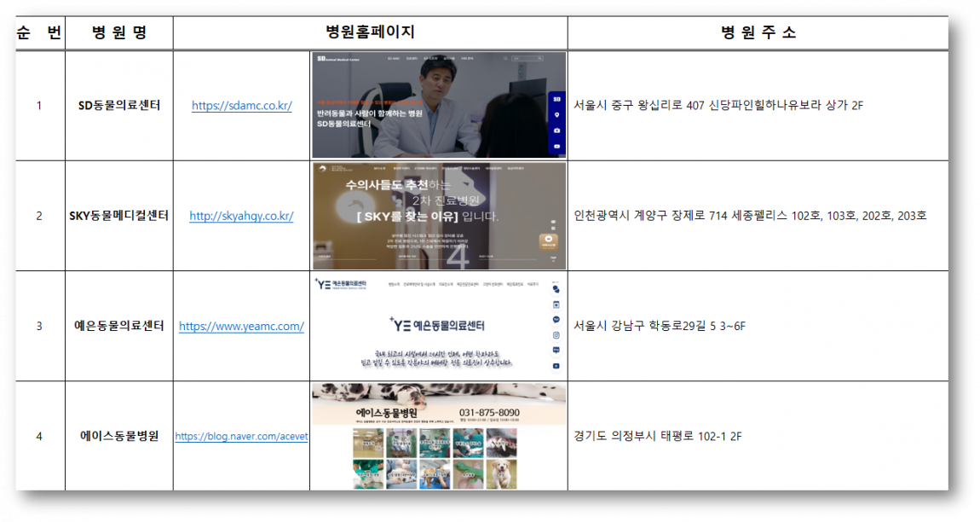Click the orange KakaoTalk button on SKY preview
The image size is (980, 522).
click(549, 242)
